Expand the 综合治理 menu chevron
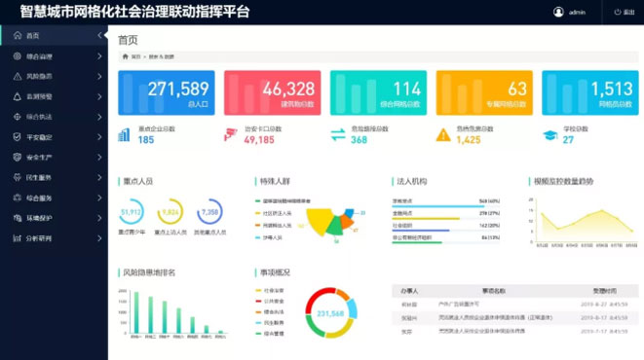 [99, 56]
